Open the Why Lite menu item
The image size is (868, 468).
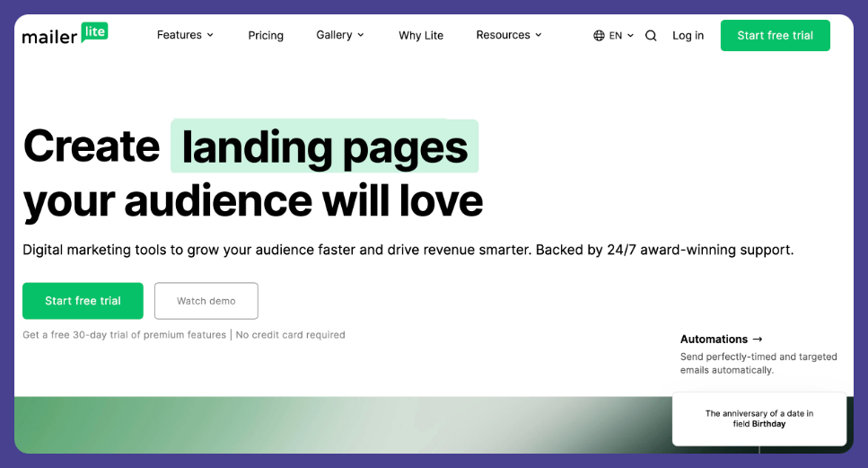pyautogui.click(x=421, y=35)
